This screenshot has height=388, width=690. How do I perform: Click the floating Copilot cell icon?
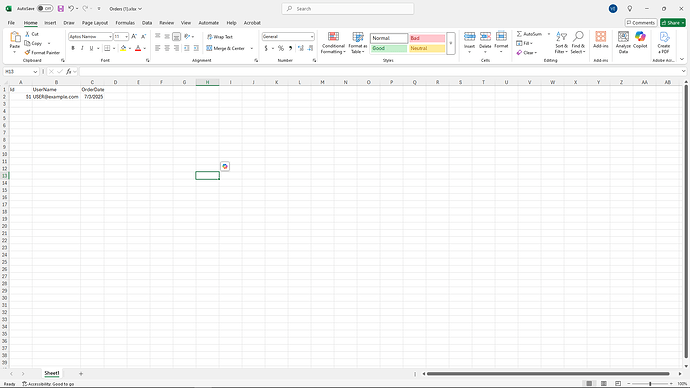pyautogui.click(x=225, y=166)
